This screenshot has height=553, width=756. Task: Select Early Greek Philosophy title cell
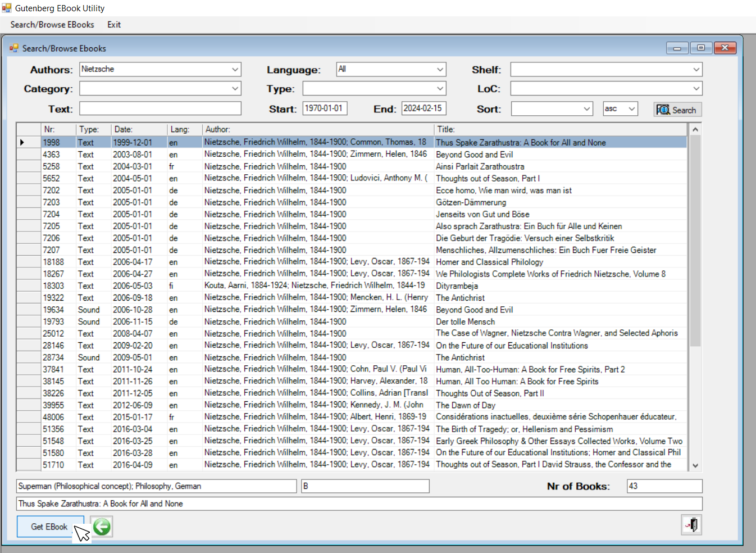pyautogui.click(x=561, y=441)
